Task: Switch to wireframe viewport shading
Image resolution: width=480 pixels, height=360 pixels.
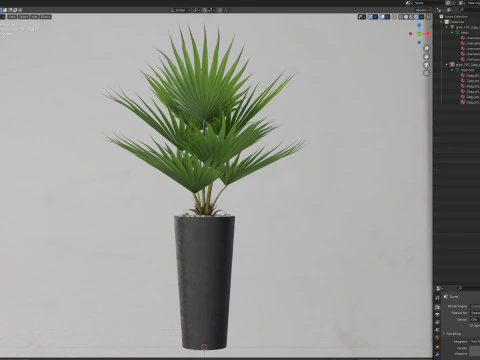Action: tap(401, 17)
